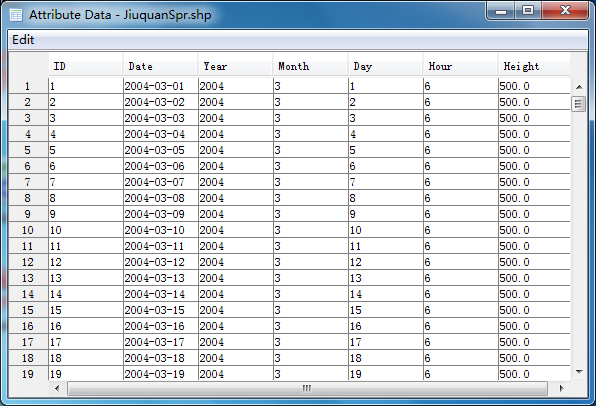The image size is (596, 406).
Task: Click Day cell with value 6
Action: [386, 166]
